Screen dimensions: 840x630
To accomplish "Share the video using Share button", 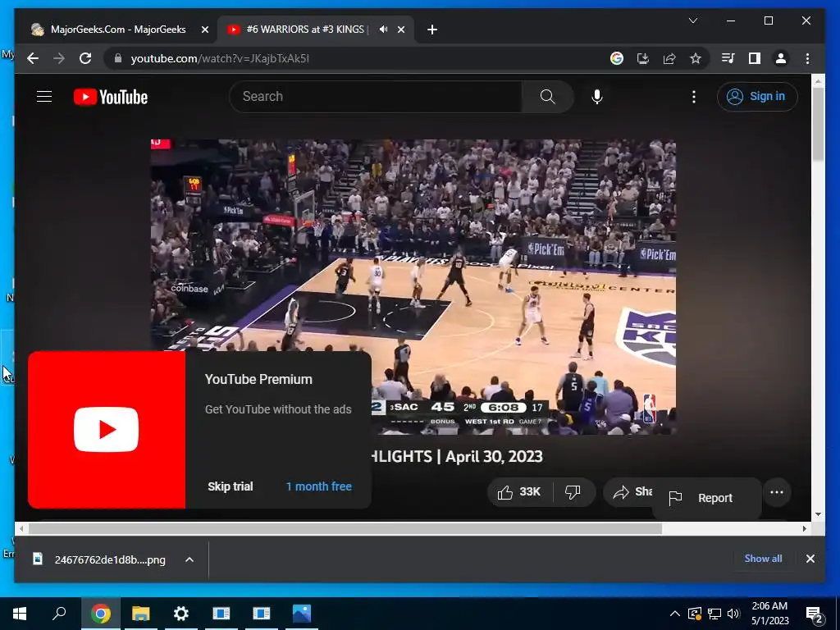I will click(632, 492).
